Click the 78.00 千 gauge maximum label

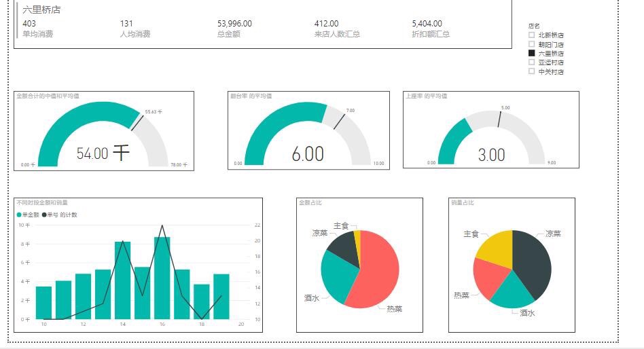(x=179, y=164)
